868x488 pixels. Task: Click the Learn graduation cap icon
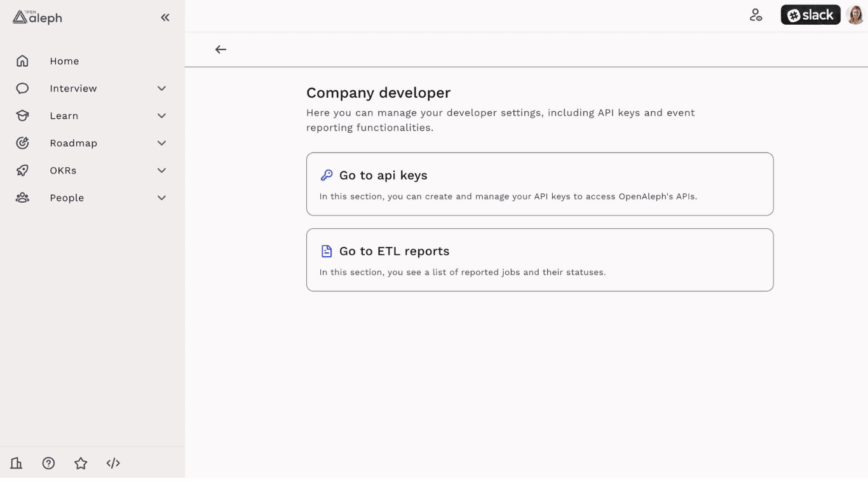(22, 116)
